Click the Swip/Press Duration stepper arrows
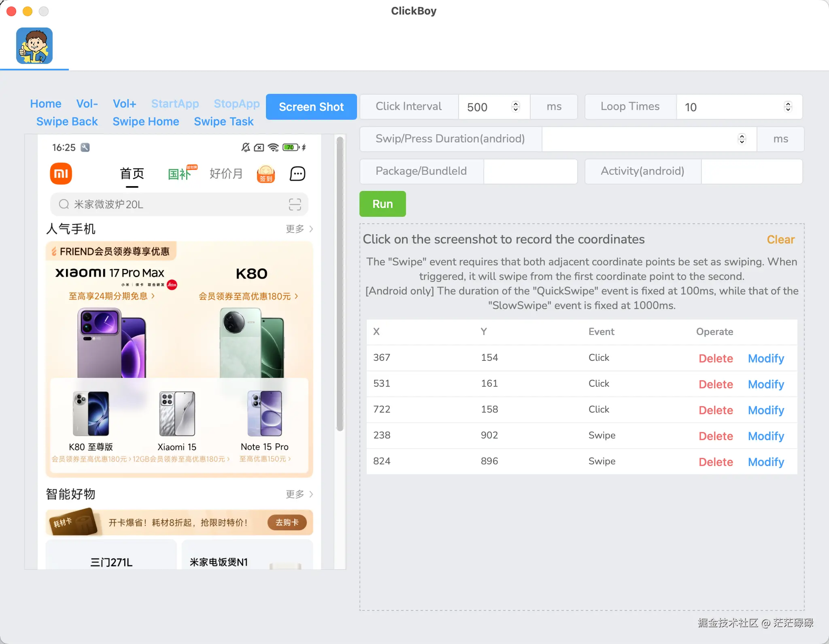829x644 pixels. tap(742, 139)
